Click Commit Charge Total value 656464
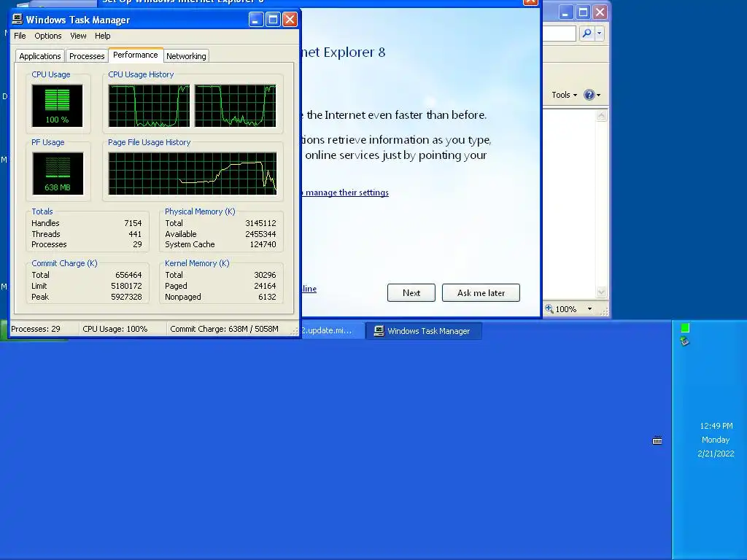This screenshot has width=747, height=560. pyautogui.click(x=128, y=275)
